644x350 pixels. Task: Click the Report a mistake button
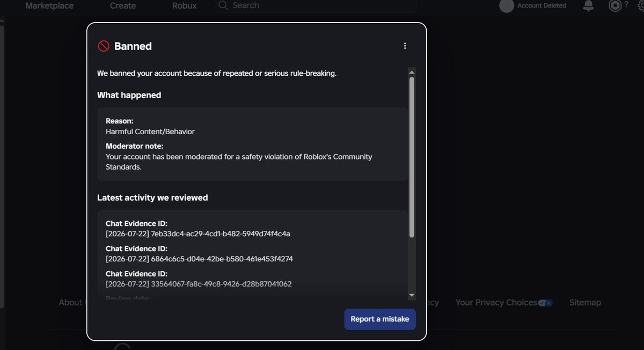point(380,319)
